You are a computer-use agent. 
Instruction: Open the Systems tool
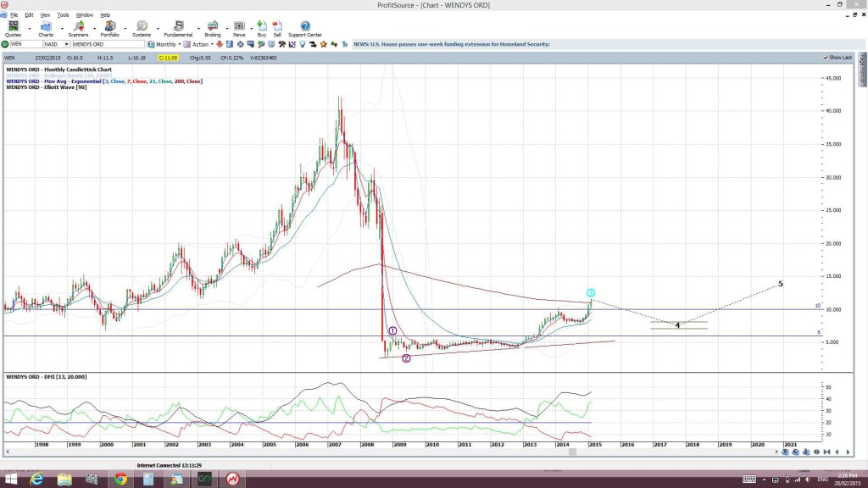[x=142, y=29]
